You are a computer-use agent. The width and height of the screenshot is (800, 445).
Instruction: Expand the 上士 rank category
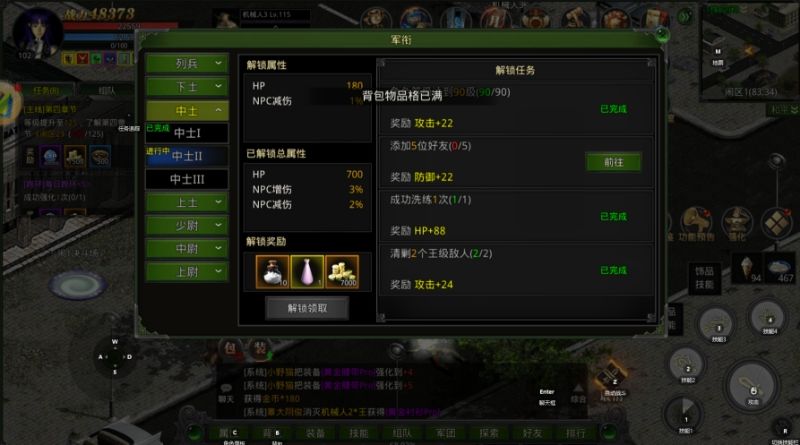pyautogui.click(x=187, y=203)
